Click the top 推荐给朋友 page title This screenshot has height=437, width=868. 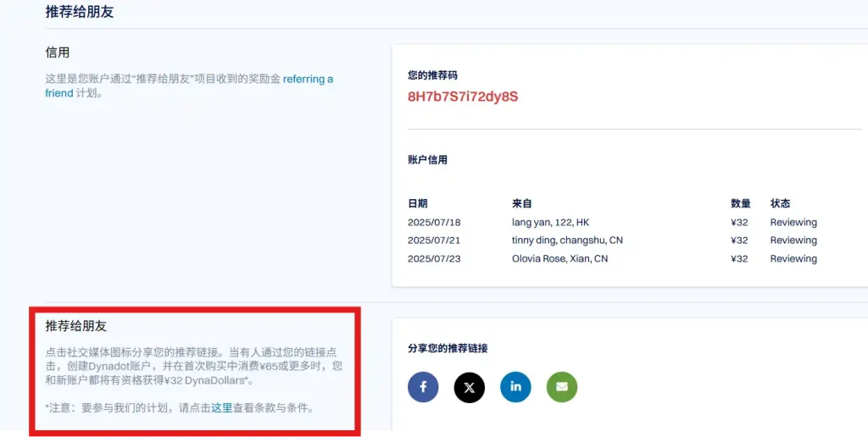tap(80, 12)
